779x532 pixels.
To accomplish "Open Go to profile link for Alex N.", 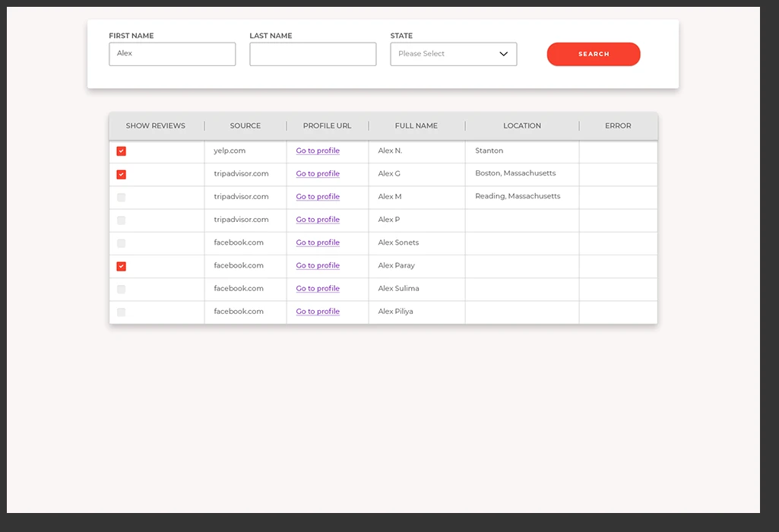I will [318, 150].
